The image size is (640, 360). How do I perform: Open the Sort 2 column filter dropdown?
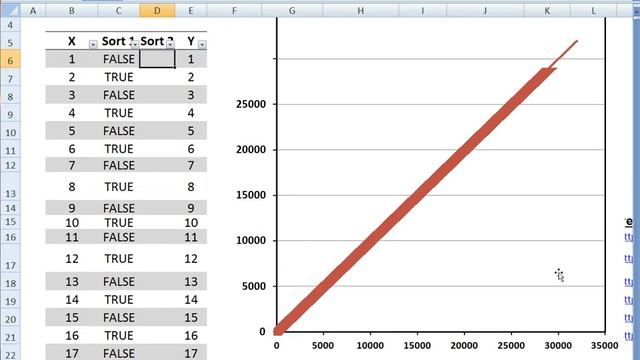click(170, 44)
